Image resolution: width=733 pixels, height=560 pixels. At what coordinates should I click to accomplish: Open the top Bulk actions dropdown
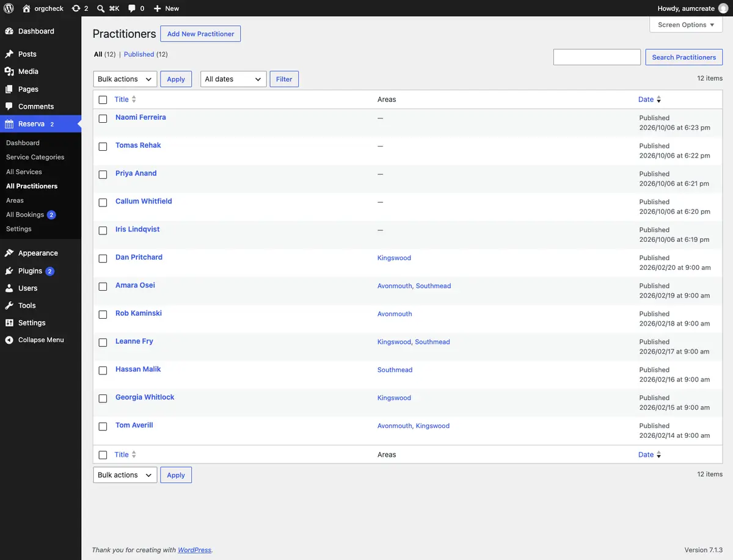[125, 79]
